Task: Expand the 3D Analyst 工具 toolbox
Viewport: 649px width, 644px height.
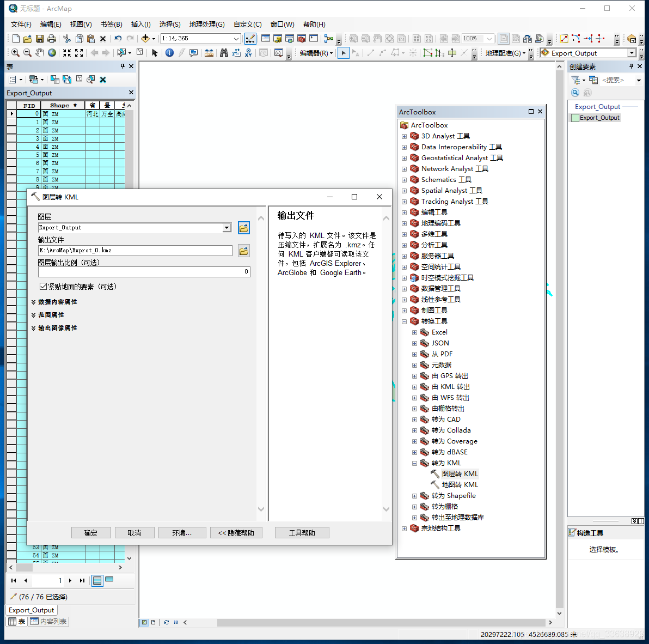Action: tap(404, 136)
